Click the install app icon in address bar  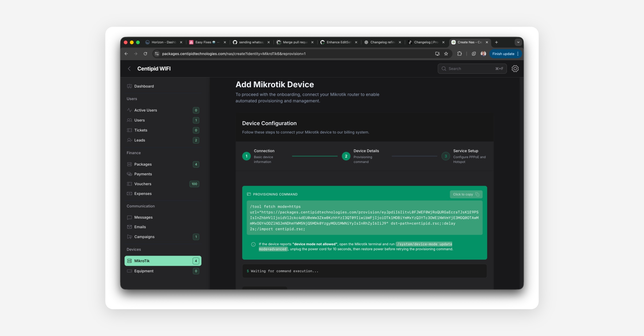tap(437, 54)
